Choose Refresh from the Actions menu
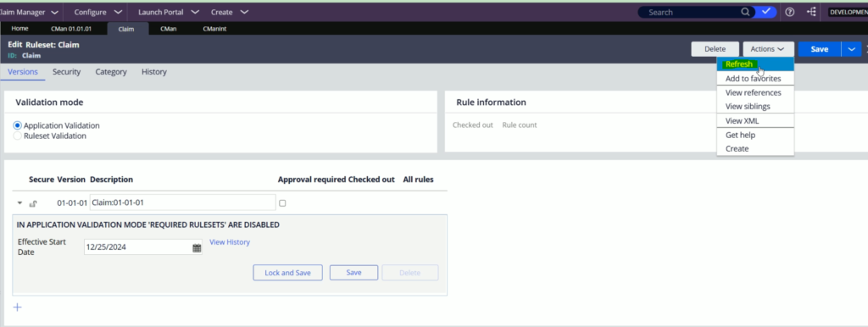 tap(739, 64)
